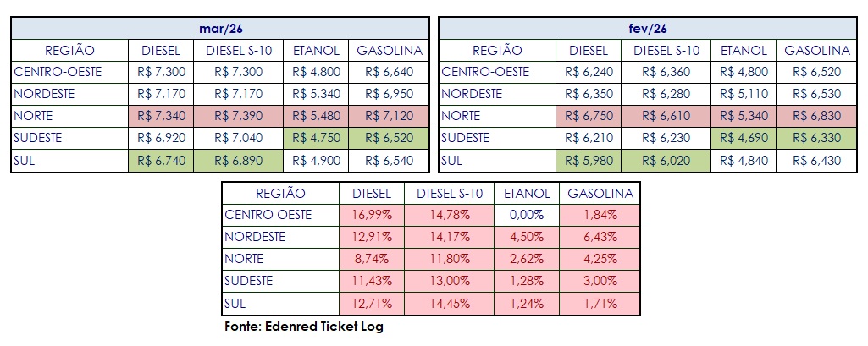
Task: Select the 8,74% Norte diesel cell
Action: pyautogui.click(x=372, y=259)
